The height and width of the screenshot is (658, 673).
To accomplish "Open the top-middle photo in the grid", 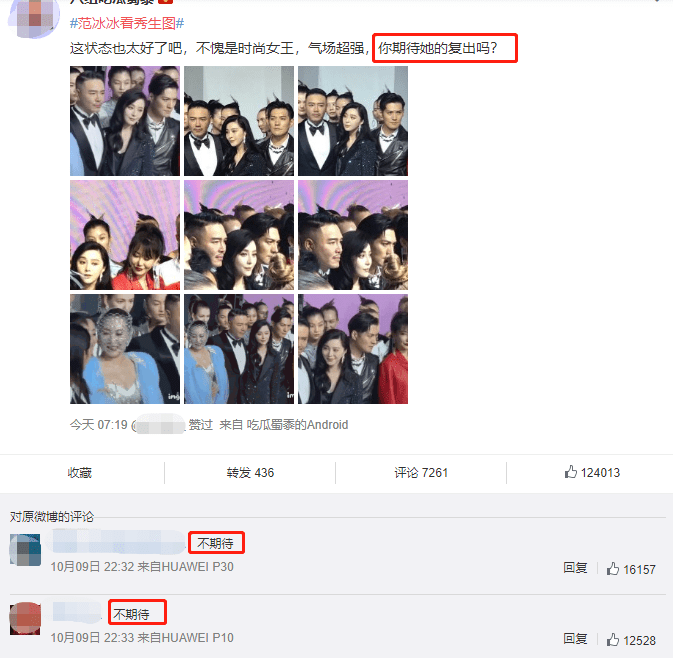I will point(239,121).
